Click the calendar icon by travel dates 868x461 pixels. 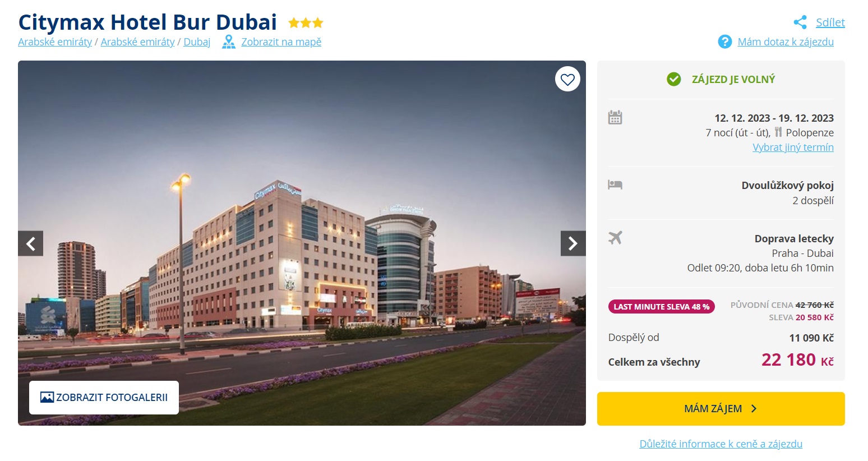tap(615, 117)
